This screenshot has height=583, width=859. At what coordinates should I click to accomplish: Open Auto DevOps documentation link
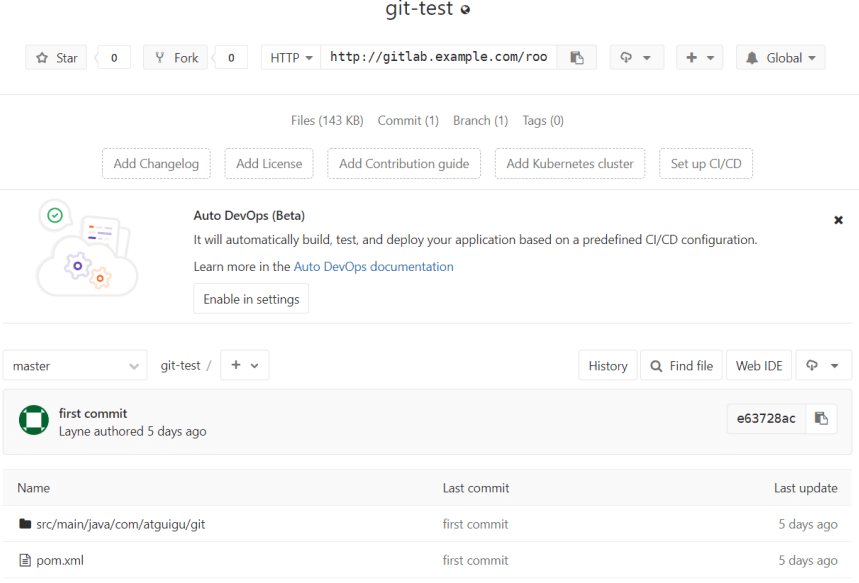(x=374, y=267)
